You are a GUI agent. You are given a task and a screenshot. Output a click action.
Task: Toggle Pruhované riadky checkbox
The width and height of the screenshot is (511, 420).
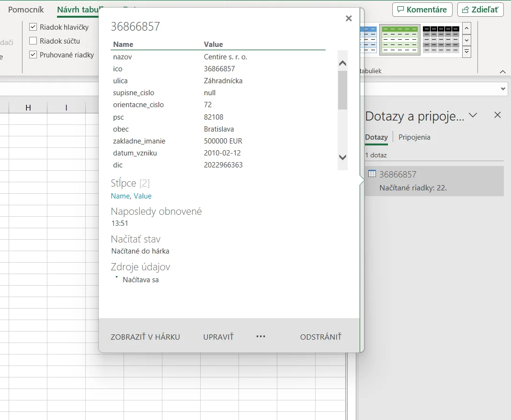tap(33, 55)
